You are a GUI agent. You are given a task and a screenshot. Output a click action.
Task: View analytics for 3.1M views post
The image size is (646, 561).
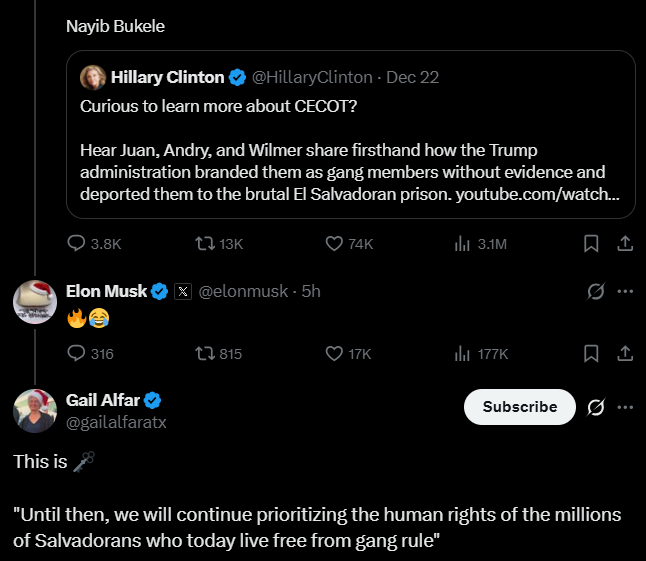click(x=462, y=243)
